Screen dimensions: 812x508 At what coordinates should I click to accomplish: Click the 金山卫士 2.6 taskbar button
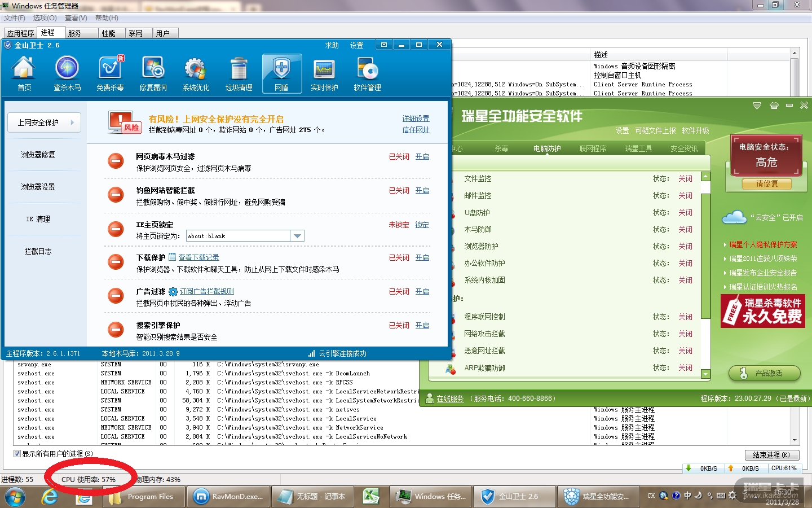(514, 497)
